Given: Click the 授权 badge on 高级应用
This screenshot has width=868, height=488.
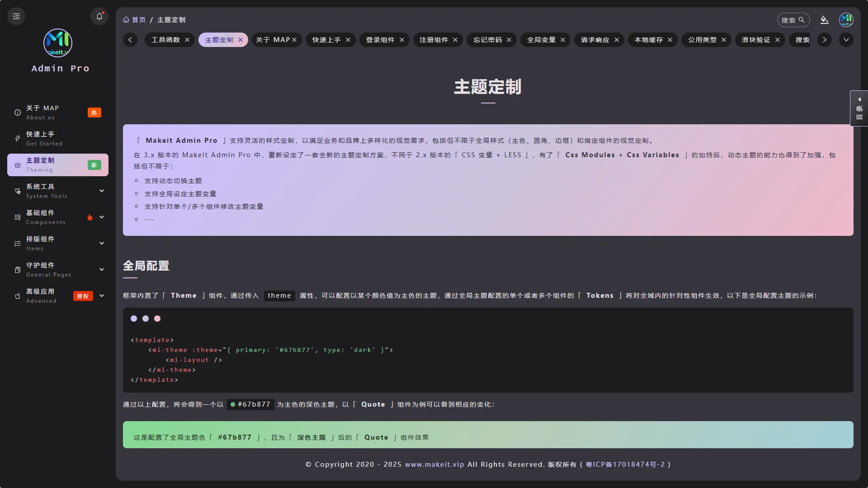Looking at the screenshot, I should [83, 296].
